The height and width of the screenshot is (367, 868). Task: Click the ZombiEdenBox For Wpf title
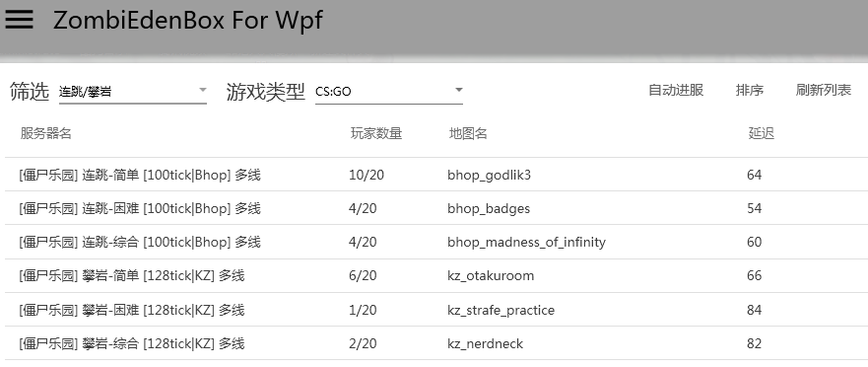coord(187,20)
